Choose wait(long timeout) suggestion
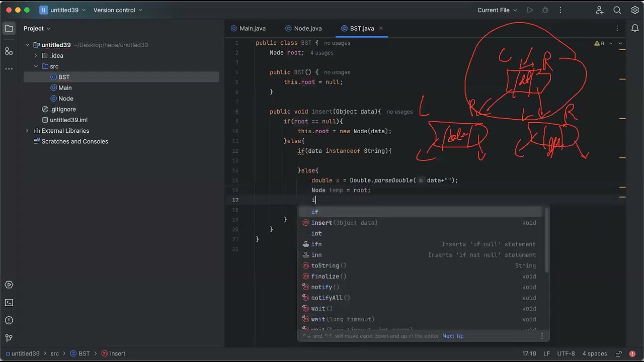Image resolution: width=644 pixels, height=362 pixels. pos(420,319)
